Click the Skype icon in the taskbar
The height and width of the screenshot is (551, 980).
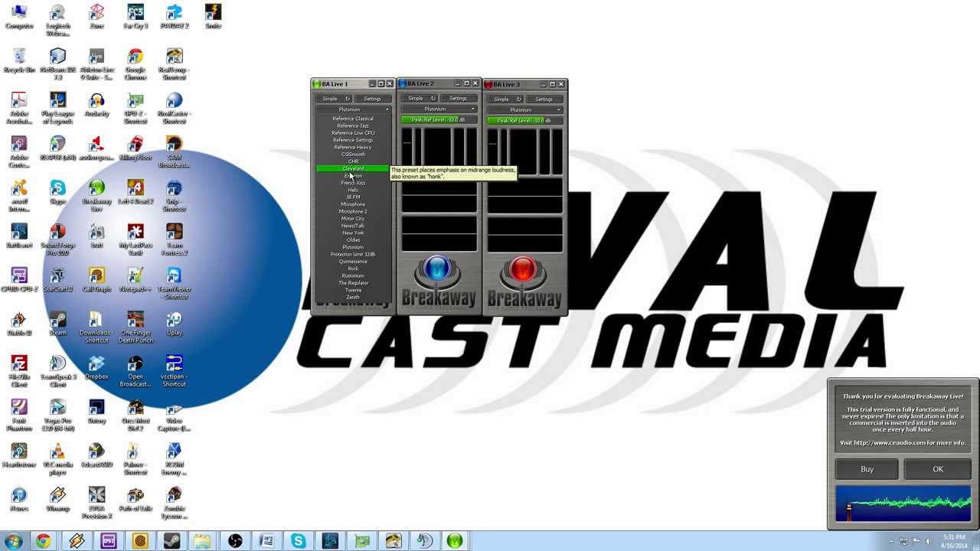point(298,541)
